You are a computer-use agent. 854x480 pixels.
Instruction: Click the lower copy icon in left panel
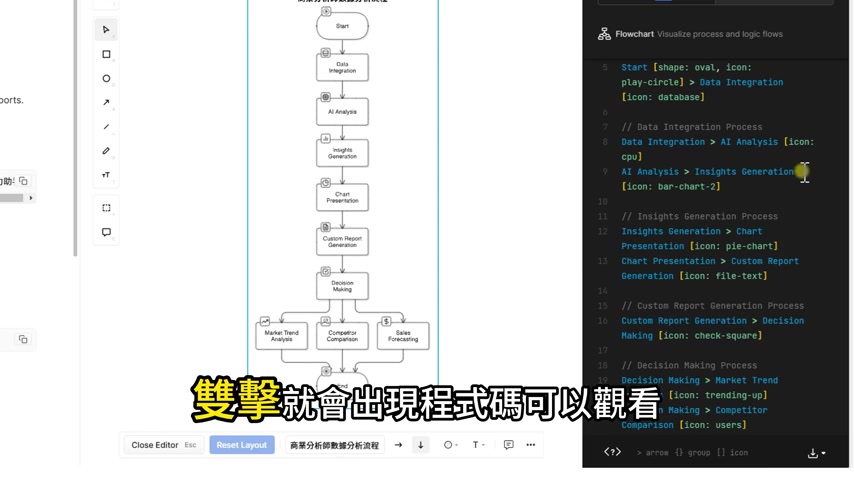click(x=23, y=339)
